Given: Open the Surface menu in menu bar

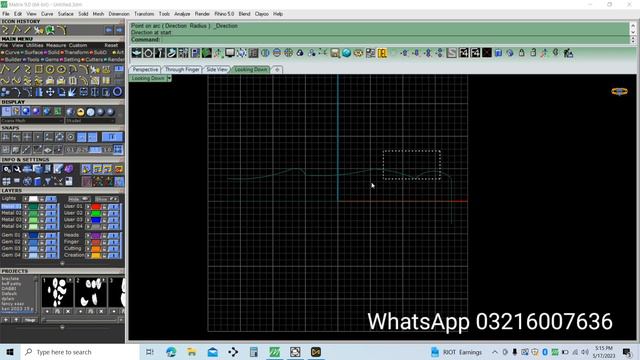Looking at the screenshot, I should (x=65, y=14).
